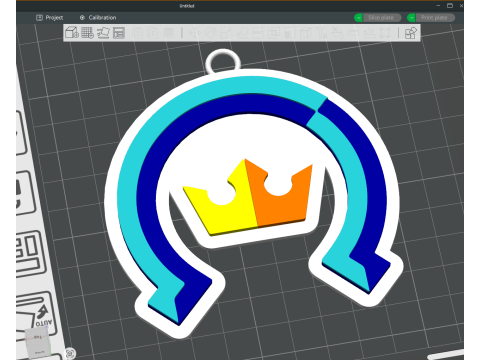Click the Slice plate button
This screenshot has width=480, height=360.
pos(381,18)
